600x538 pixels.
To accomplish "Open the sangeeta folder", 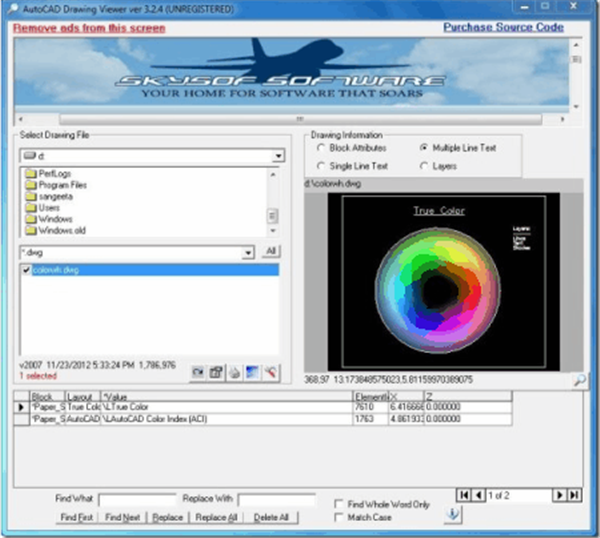I will (x=49, y=197).
